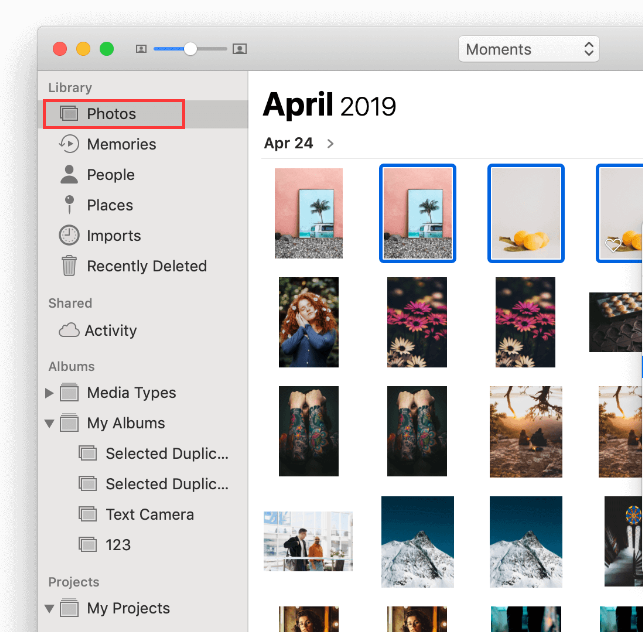Click the Projects section header

coord(74,582)
